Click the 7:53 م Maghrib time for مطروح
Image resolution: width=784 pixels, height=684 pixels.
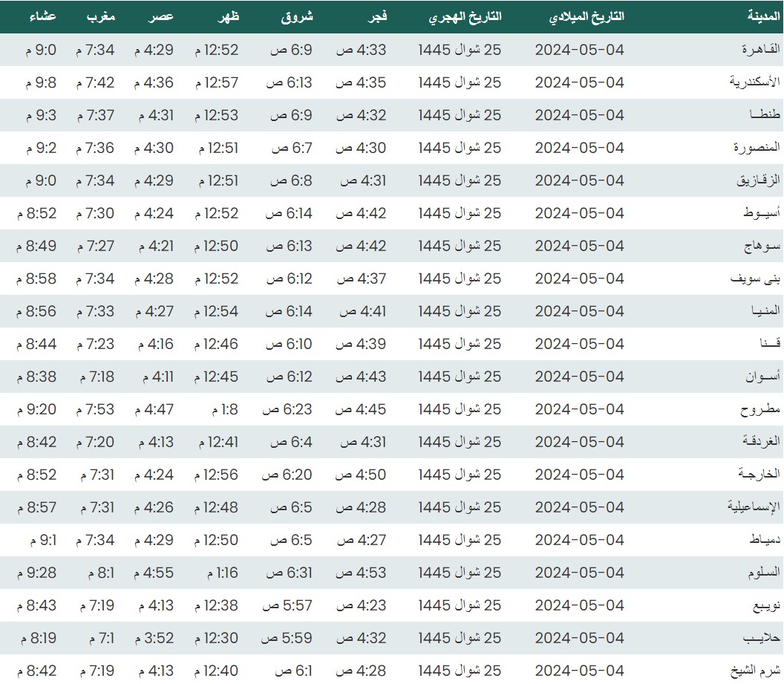tap(95, 409)
